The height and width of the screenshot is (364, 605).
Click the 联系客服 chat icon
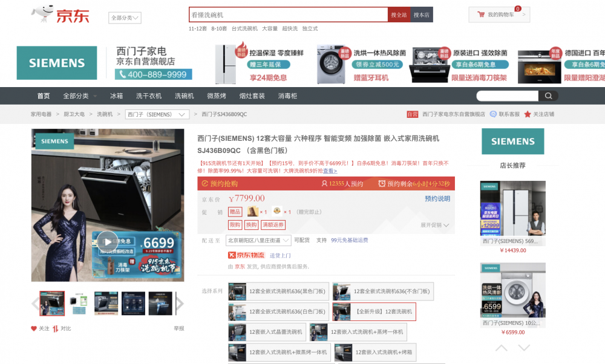tap(492, 114)
